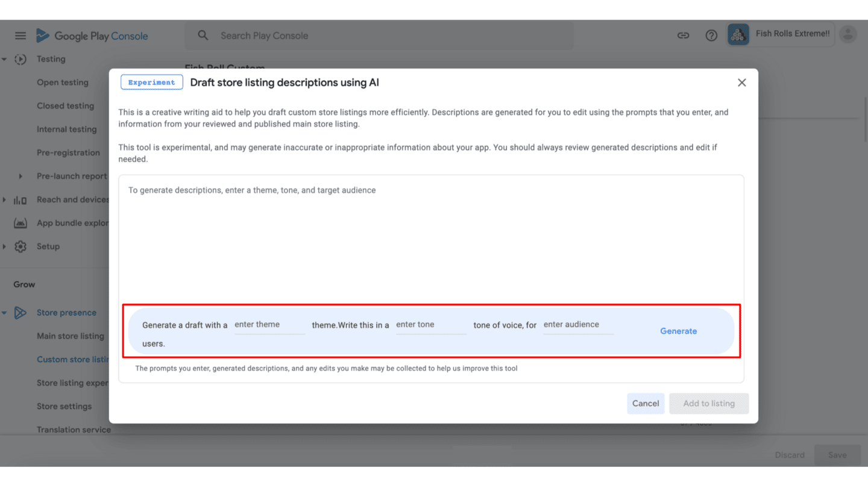Open the hamburger navigation menu
868x488 pixels.
coord(20,36)
